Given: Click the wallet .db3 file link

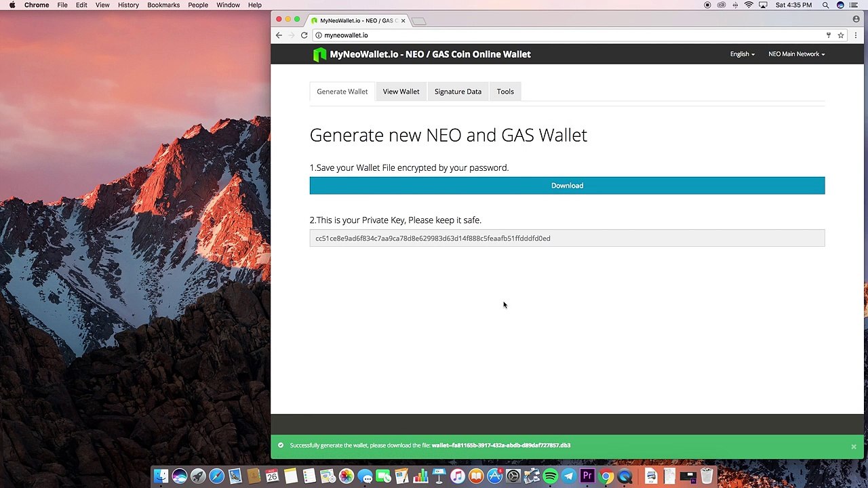Looking at the screenshot, I should pos(501,445).
